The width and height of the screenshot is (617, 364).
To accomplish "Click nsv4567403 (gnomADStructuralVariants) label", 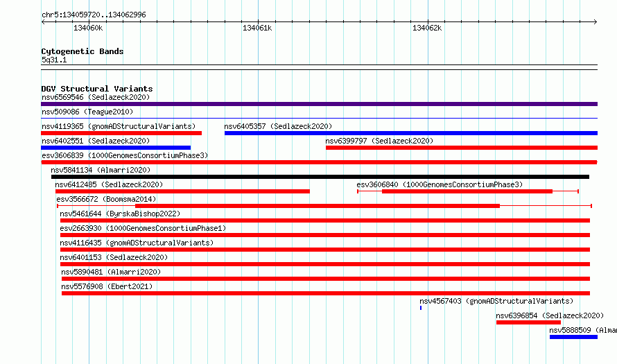I will click(496, 301).
